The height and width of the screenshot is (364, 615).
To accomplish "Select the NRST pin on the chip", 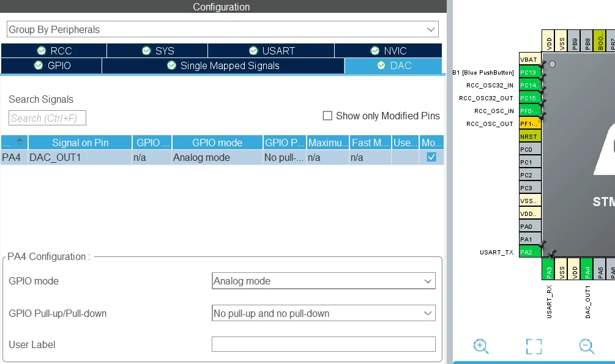I will (x=530, y=136).
